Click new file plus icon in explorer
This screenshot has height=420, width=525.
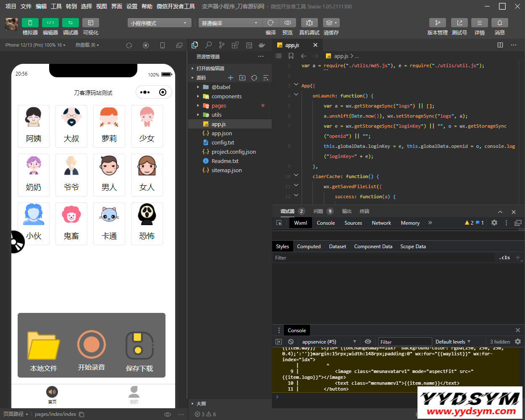[x=230, y=78]
